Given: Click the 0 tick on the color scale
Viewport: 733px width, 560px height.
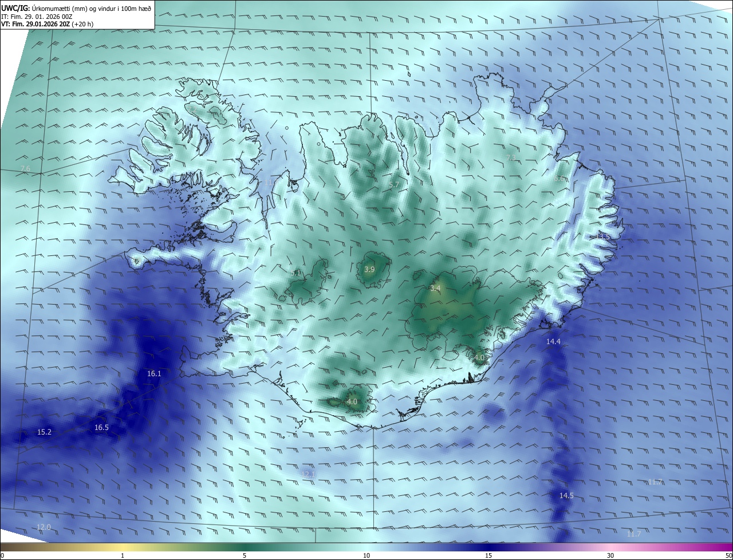Looking at the screenshot, I should (2, 555).
